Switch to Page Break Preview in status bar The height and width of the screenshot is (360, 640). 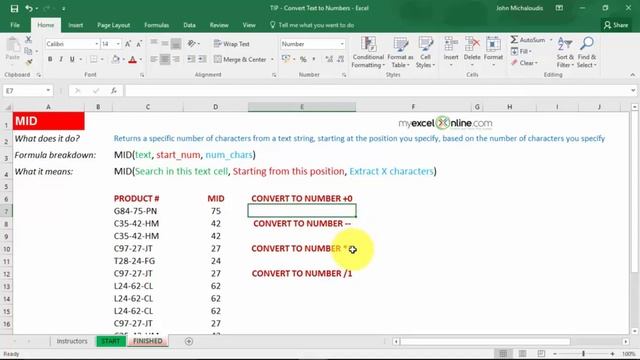(541, 353)
